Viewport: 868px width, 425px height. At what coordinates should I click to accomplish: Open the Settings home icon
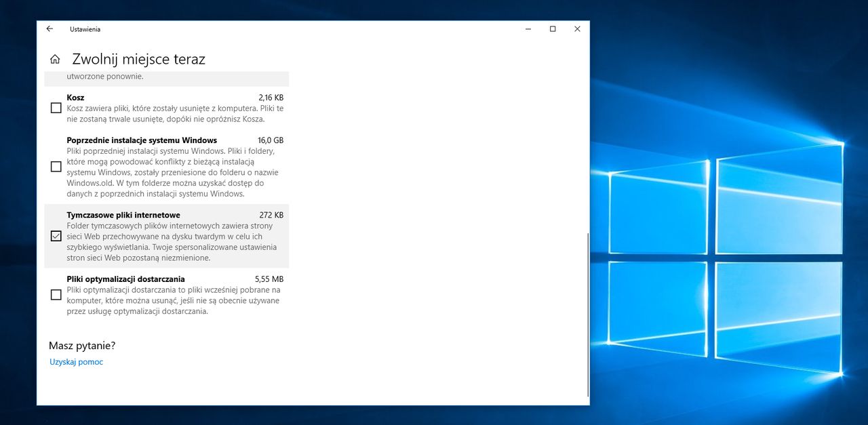tap(55, 59)
